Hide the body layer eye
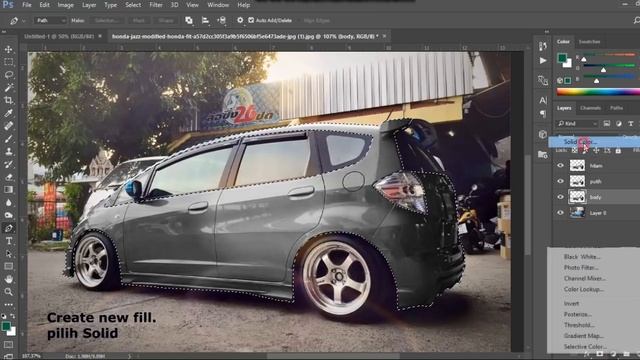Screen dimensions: 640x360 tap(560, 197)
